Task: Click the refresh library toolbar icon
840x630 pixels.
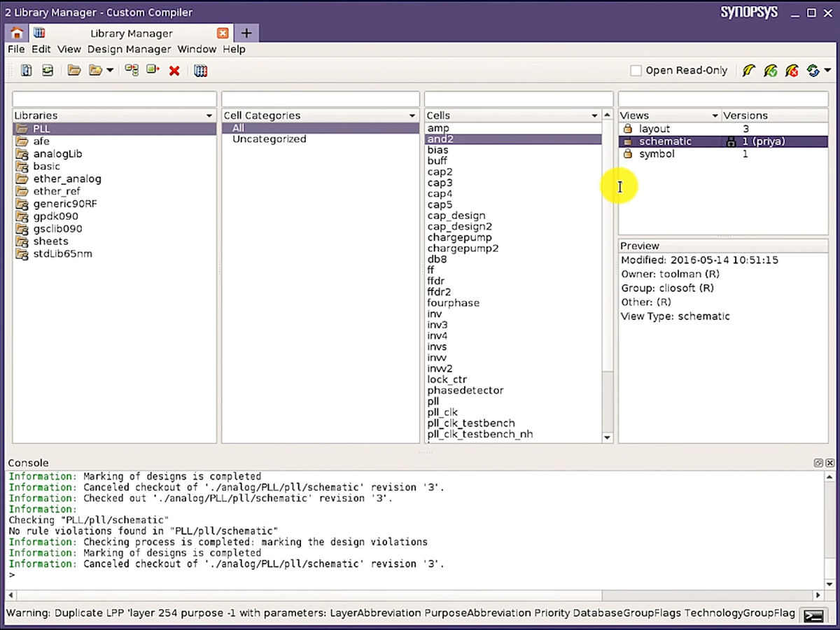Action: click(x=48, y=70)
